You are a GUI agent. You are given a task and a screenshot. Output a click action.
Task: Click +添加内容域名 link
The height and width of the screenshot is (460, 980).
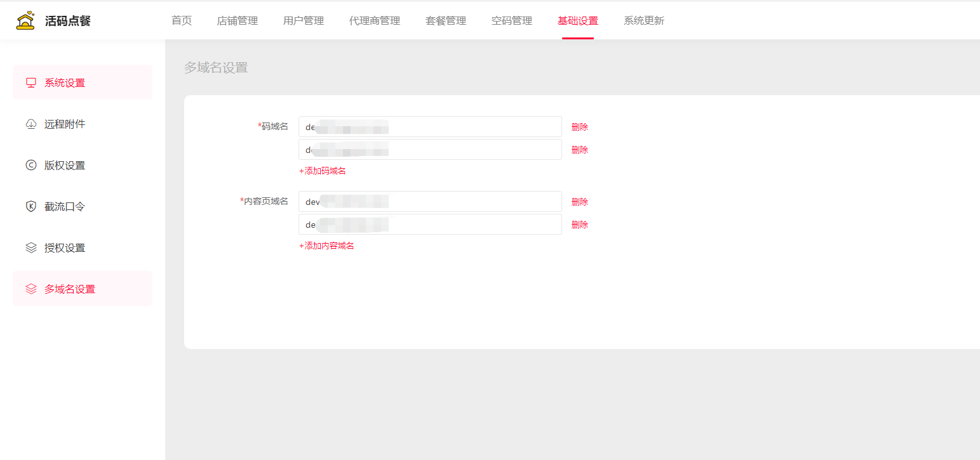(326, 246)
